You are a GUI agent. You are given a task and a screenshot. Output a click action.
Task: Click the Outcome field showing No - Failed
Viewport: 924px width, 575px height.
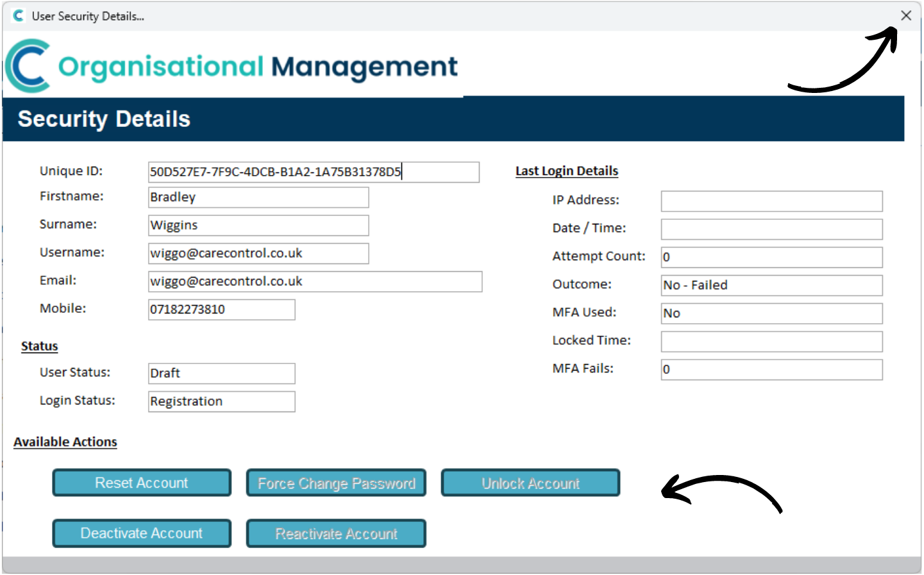771,285
